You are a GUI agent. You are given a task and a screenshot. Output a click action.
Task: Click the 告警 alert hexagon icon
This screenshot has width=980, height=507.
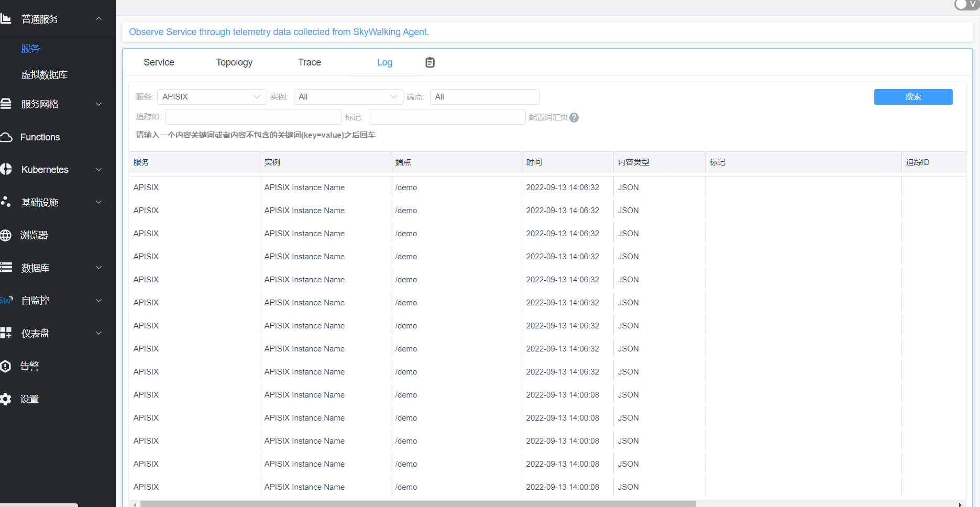pyautogui.click(x=6, y=366)
